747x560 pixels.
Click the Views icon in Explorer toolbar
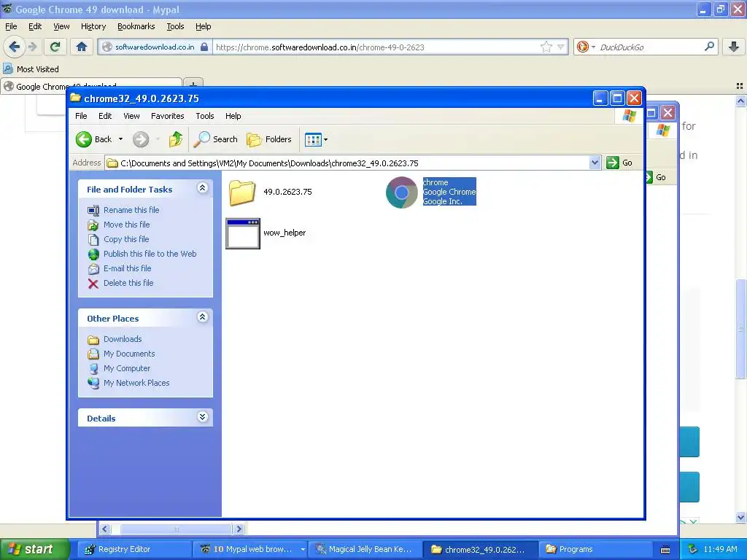313,139
